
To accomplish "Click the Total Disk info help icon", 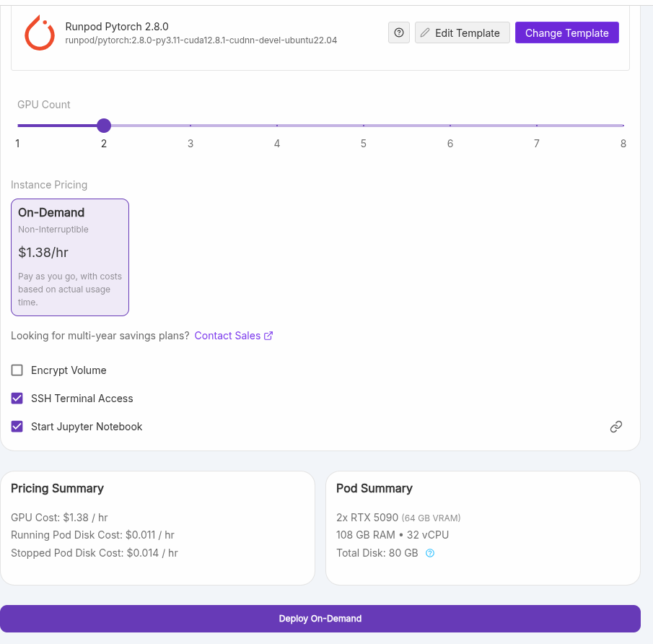I will coord(430,553).
